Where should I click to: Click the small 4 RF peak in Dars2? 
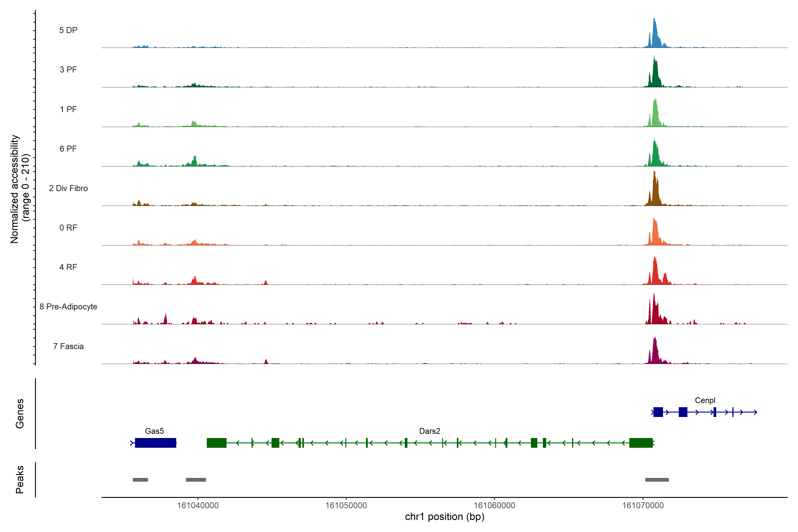tap(266, 283)
